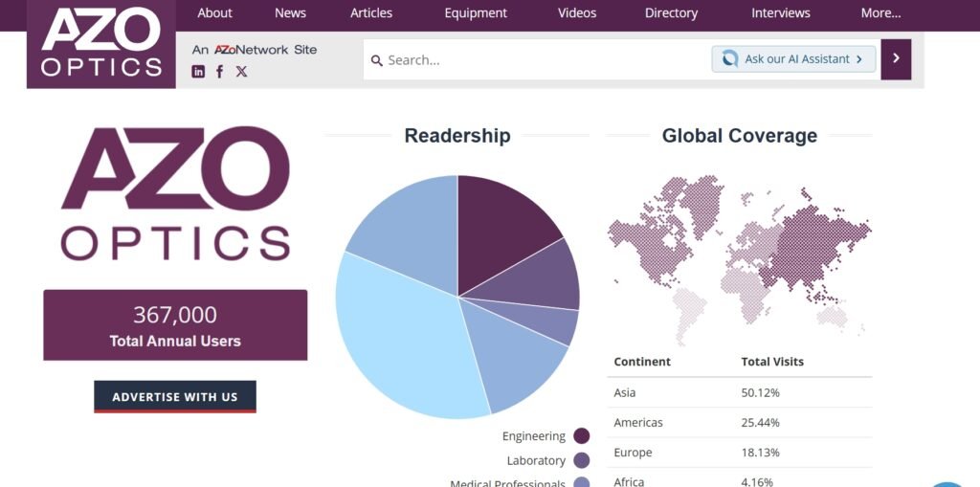This screenshot has width=980, height=487.
Task: Open the Equipment menu
Action: 476,13
